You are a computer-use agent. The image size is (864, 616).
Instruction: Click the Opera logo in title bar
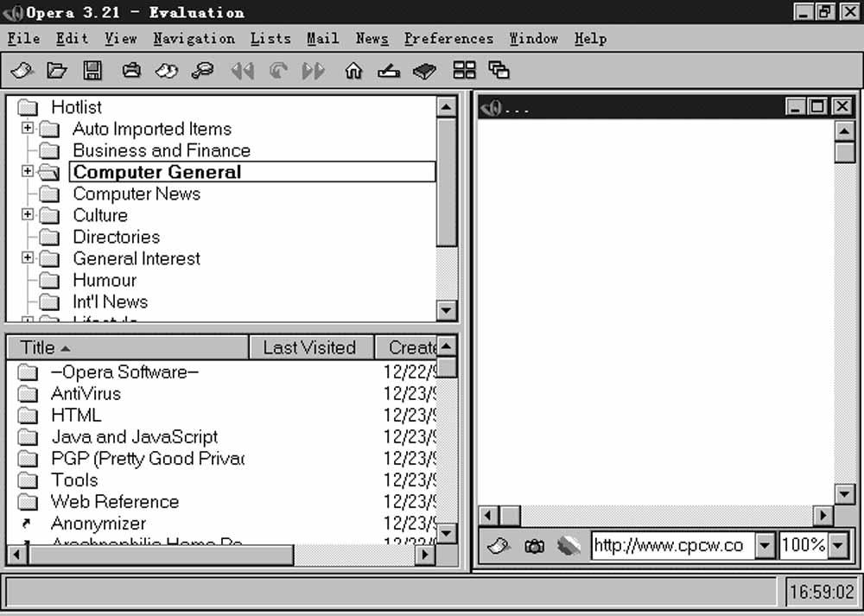(x=13, y=12)
